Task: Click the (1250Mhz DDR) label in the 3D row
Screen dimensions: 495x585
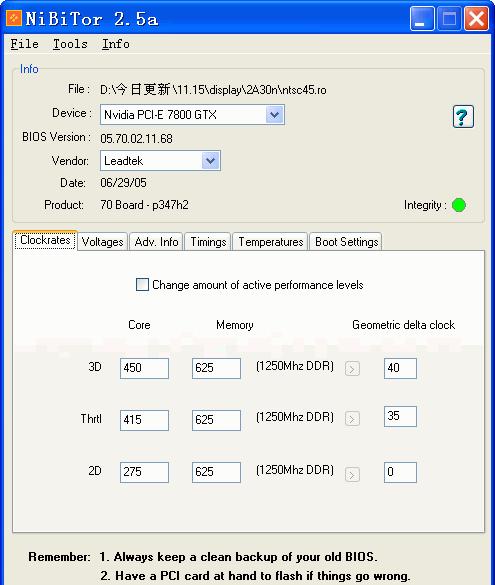Action: pos(295,366)
